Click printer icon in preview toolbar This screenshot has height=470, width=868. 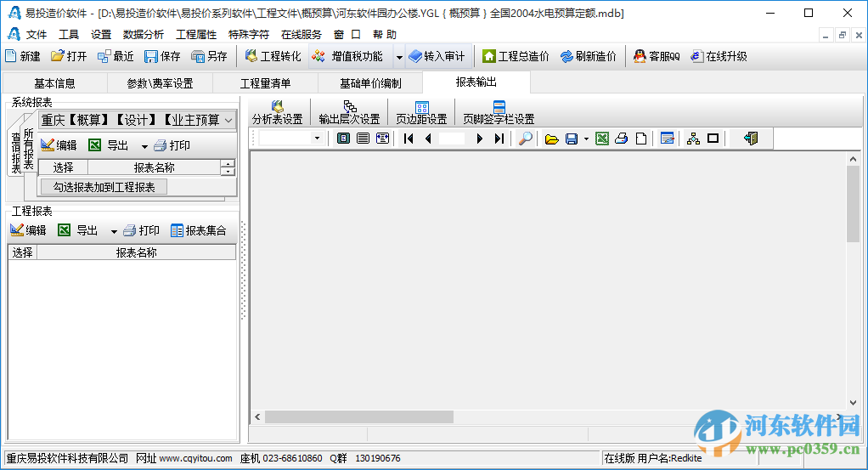coord(622,139)
